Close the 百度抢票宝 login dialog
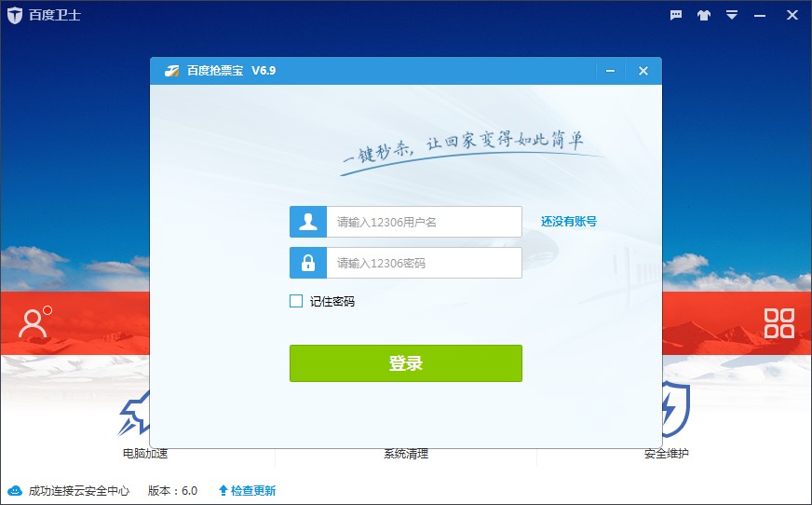Screen dimensions: 812x505 (x=643, y=71)
